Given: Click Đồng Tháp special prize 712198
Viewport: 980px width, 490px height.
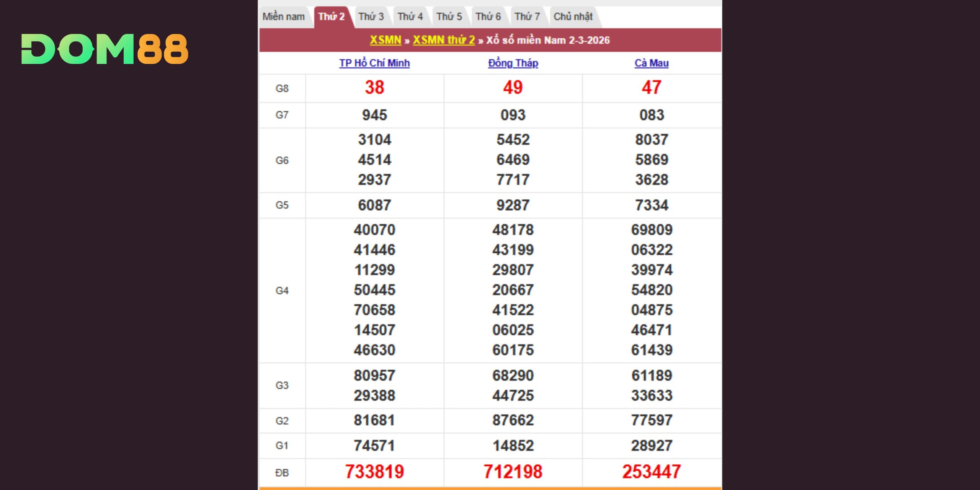Looking at the screenshot, I should coord(513,472).
